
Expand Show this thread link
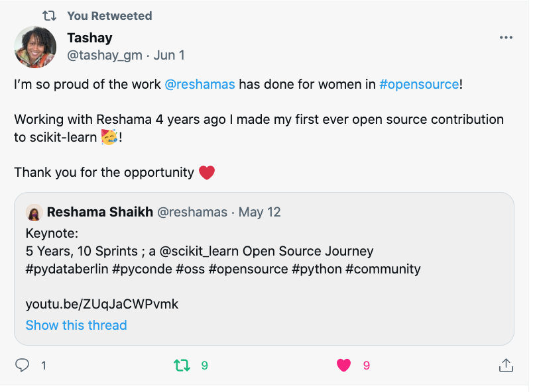(x=76, y=325)
